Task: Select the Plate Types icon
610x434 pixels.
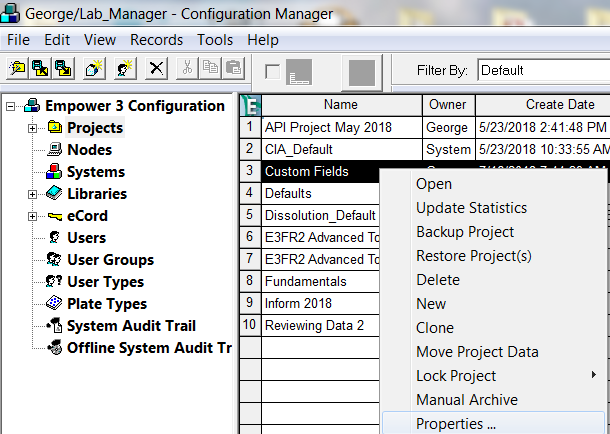Action: [x=54, y=303]
